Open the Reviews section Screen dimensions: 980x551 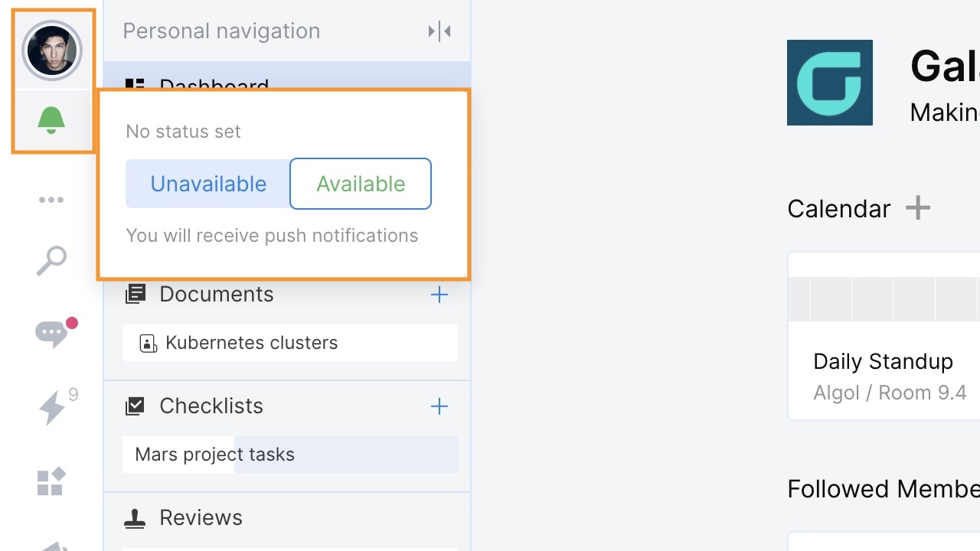201,518
